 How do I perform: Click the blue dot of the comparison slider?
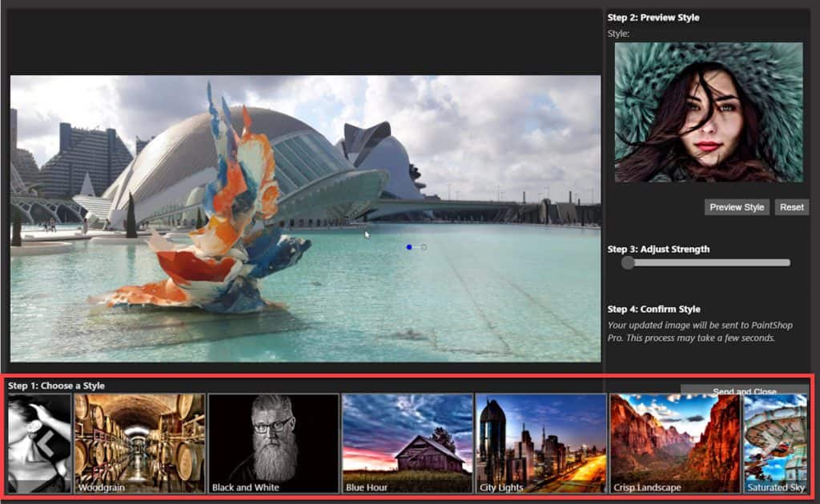click(x=409, y=246)
